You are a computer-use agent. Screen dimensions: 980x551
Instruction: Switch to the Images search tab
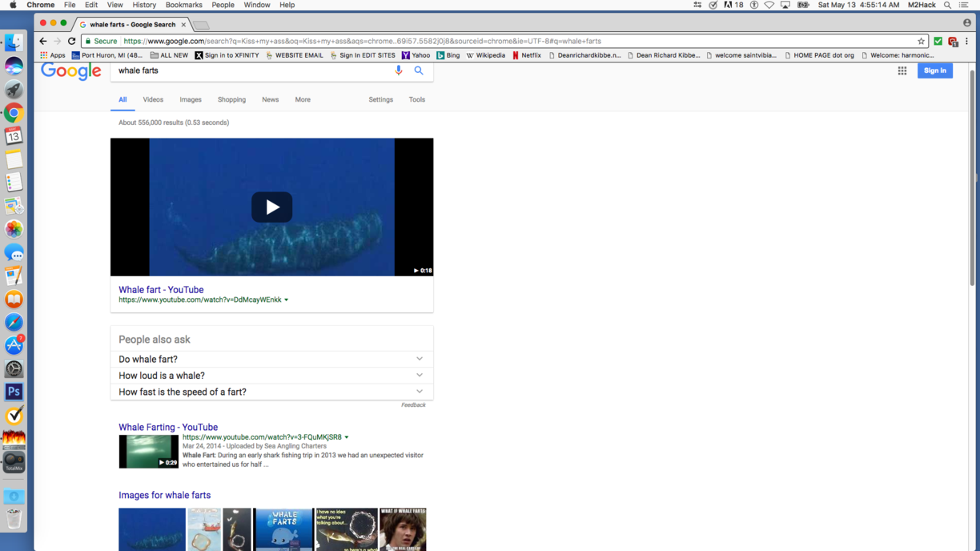coord(191,100)
